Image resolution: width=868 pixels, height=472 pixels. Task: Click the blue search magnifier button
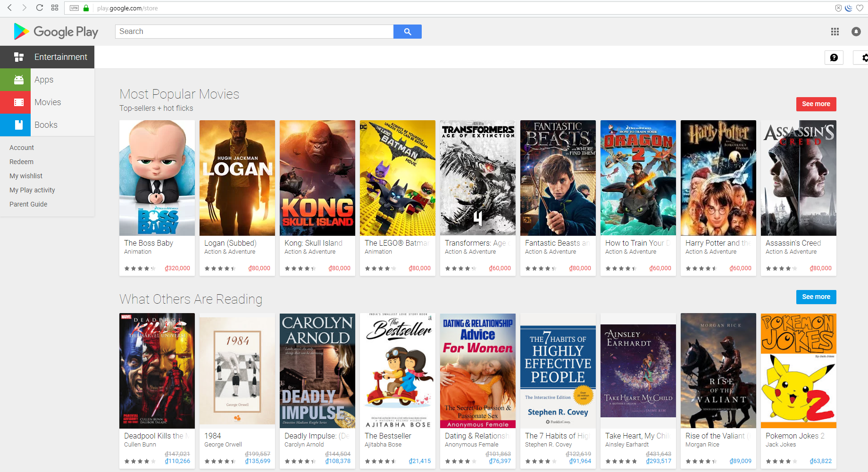(408, 32)
